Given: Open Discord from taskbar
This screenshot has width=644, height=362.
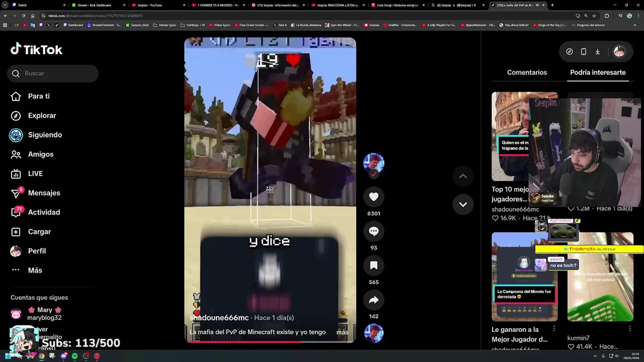Looking at the screenshot, I should pos(63,356).
